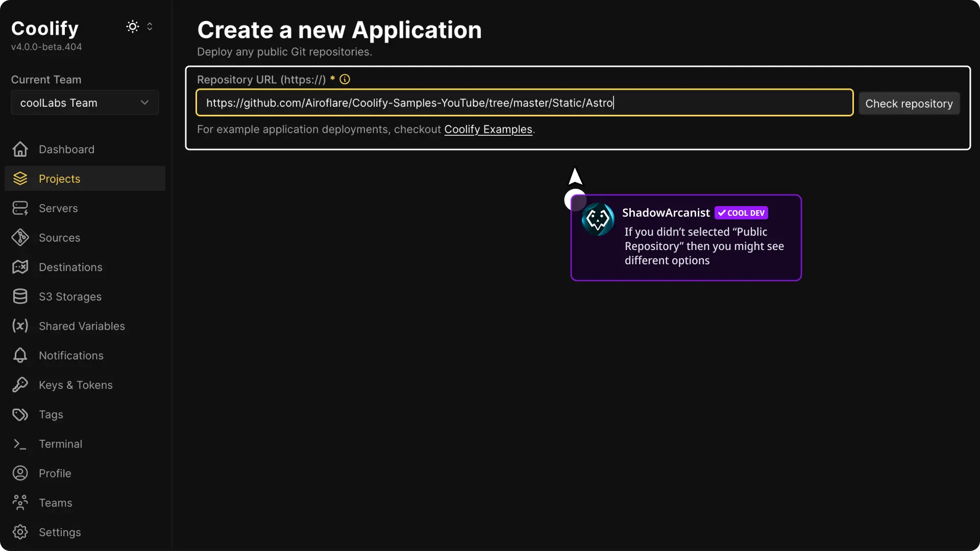Open S3 Storages via the database icon
Viewport: 980px width, 551px height.
click(x=19, y=296)
